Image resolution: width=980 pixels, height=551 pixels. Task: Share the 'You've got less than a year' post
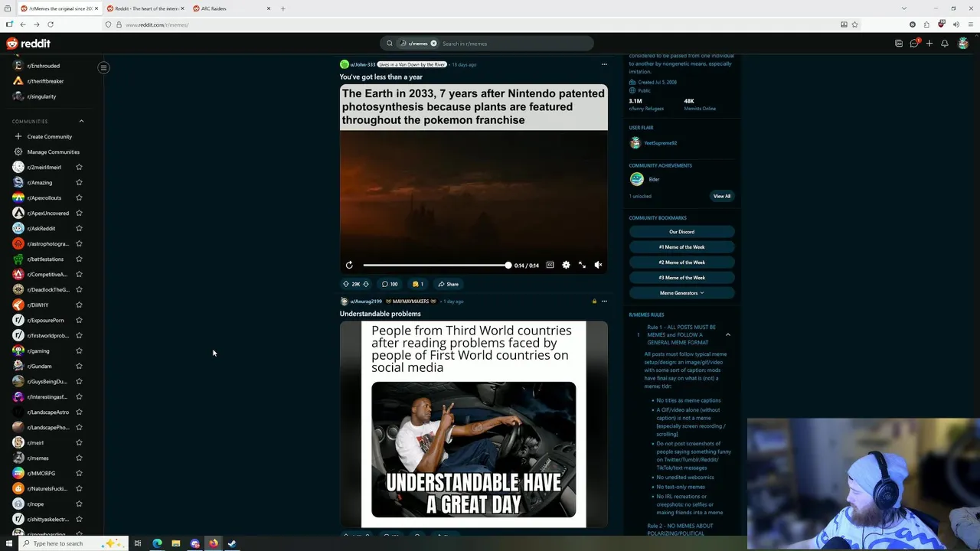449,284
